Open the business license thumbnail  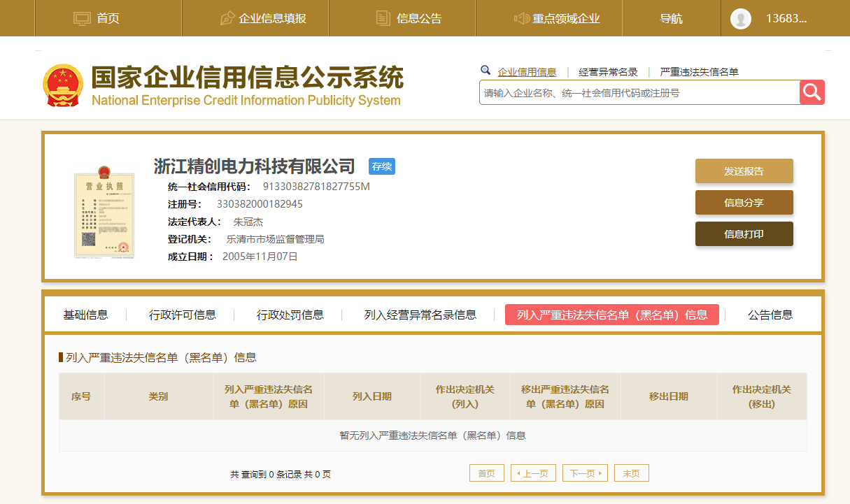[x=104, y=212]
